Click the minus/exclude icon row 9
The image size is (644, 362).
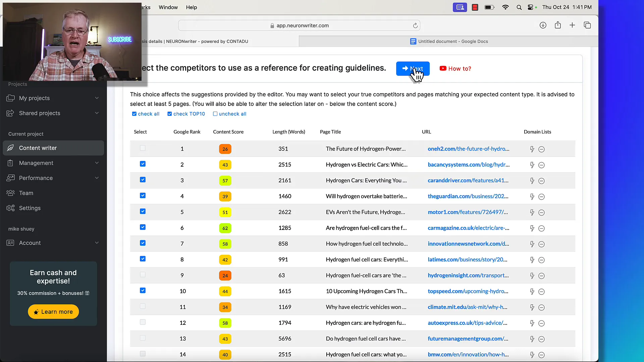(541, 276)
